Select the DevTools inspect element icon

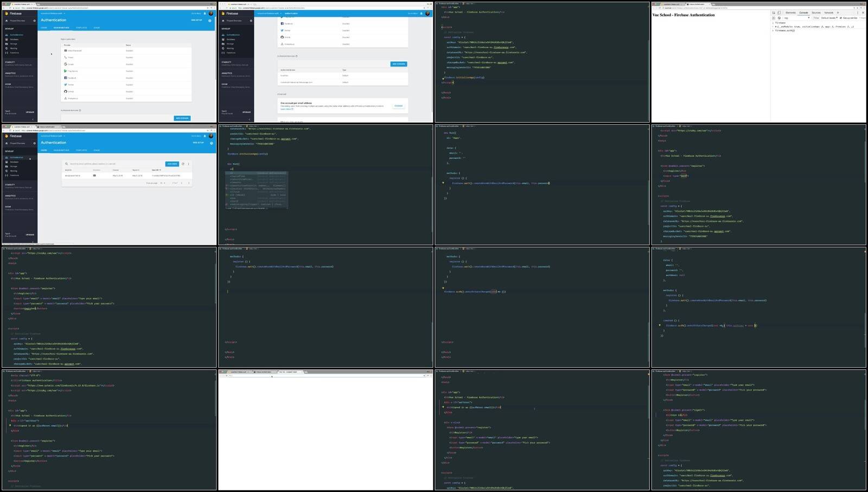click(774, 12)
